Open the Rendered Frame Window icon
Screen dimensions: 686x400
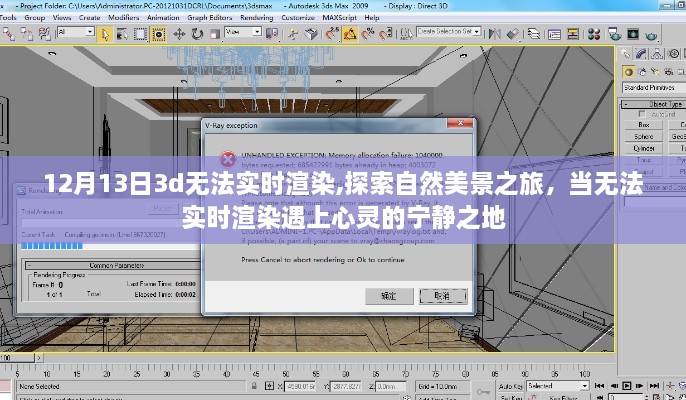633,34
